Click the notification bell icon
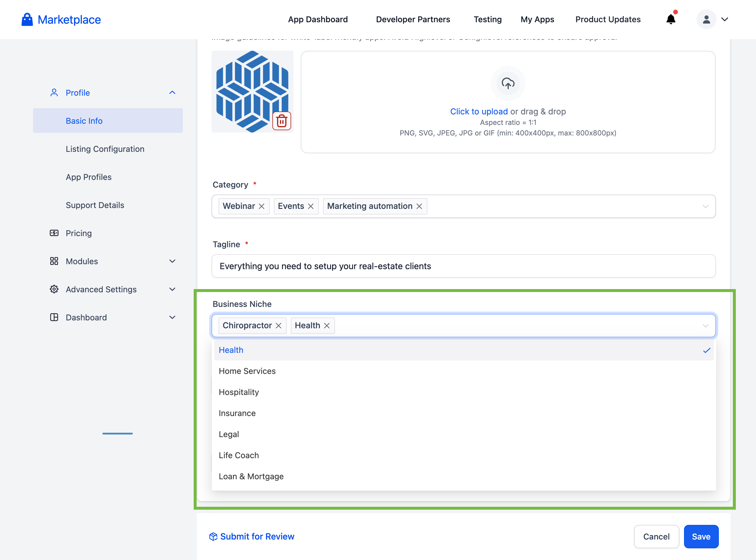This screenshot has height=560, width=756. point(671,19)
